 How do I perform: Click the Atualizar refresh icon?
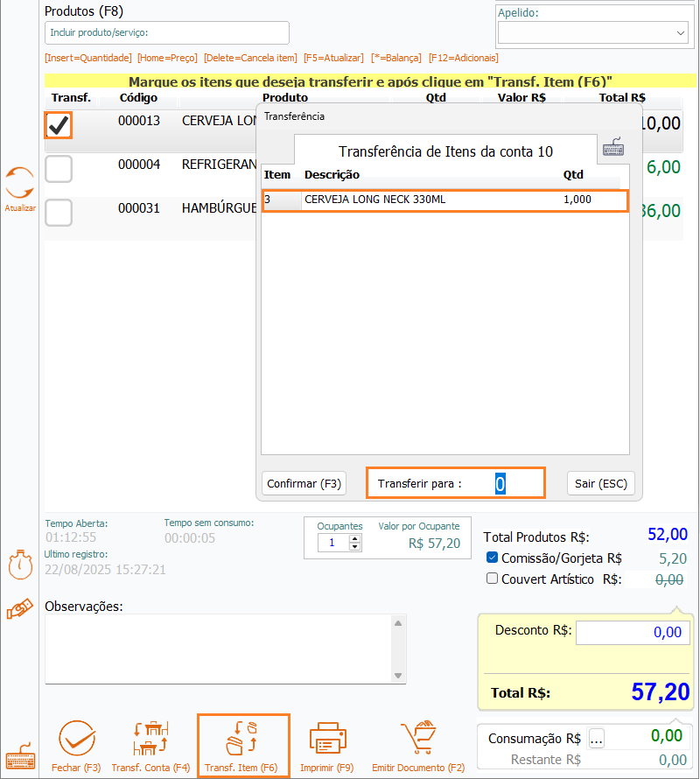[19, 184]
